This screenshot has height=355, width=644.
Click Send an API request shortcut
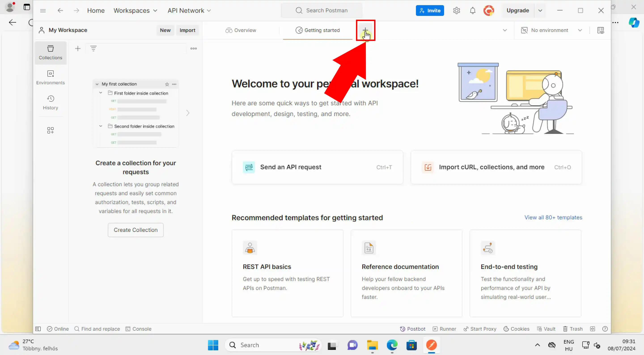(317, 167)
